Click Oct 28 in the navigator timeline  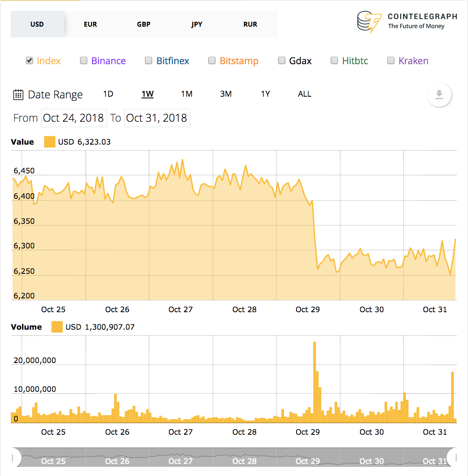pos(244,461)
